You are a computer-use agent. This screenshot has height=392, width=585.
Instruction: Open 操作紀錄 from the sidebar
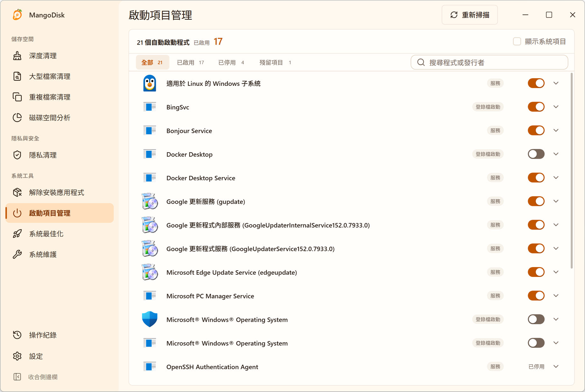pos(60,335)
